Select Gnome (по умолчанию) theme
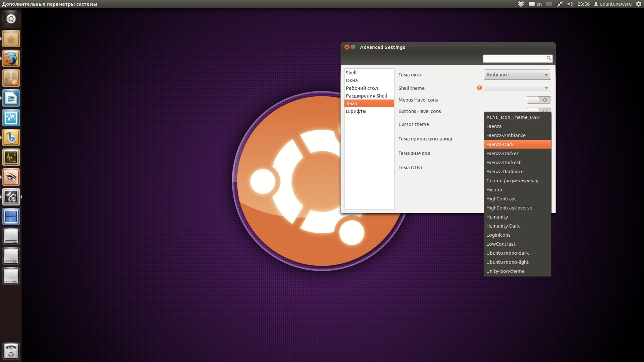The width and height of the screenshot is (644, 362). [x=517, y=181]
